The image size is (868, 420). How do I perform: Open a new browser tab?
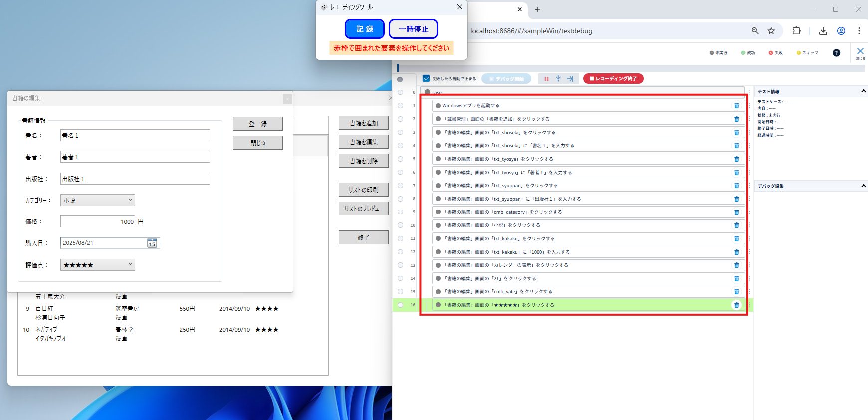coord(538,9)
